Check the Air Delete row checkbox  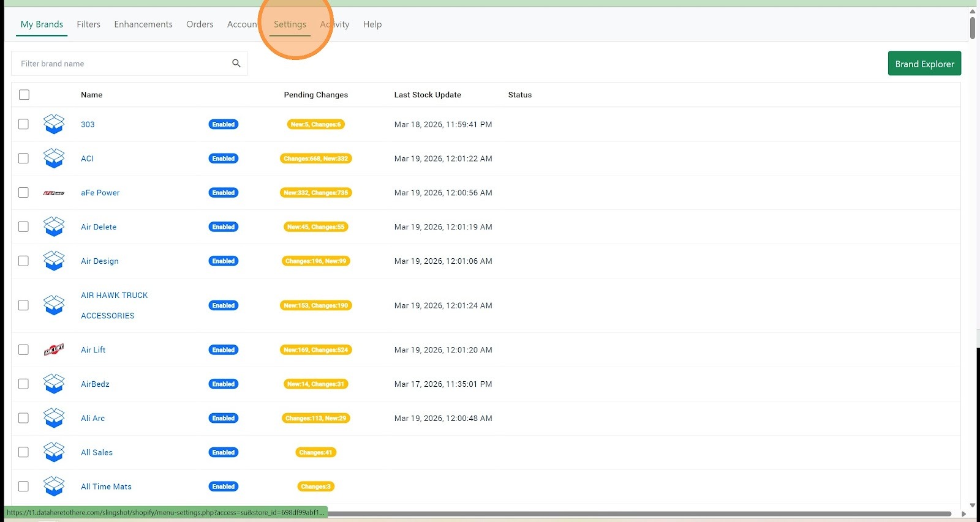pos(23,227)
